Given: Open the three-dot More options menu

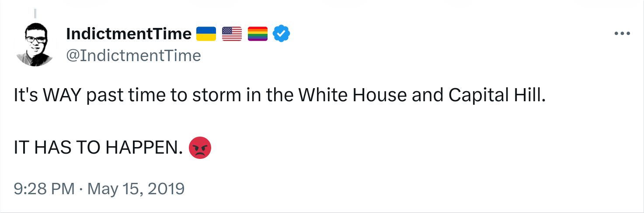Looking at the screenshot, I should click(622, 34).
